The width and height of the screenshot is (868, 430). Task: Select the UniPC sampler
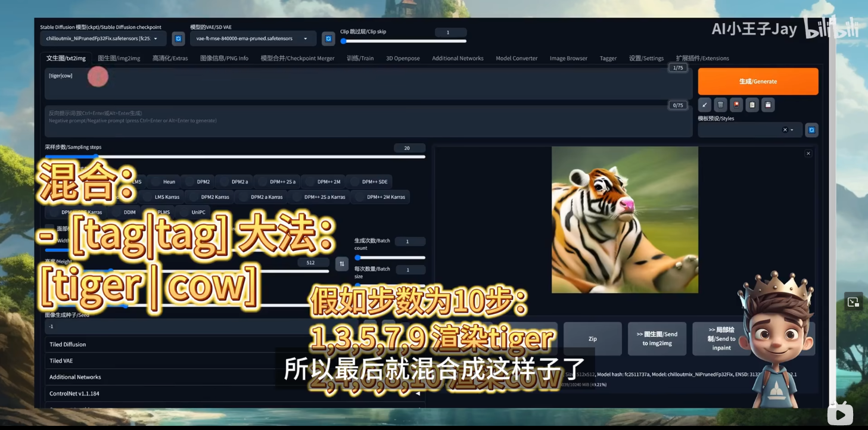coord(192,212)
